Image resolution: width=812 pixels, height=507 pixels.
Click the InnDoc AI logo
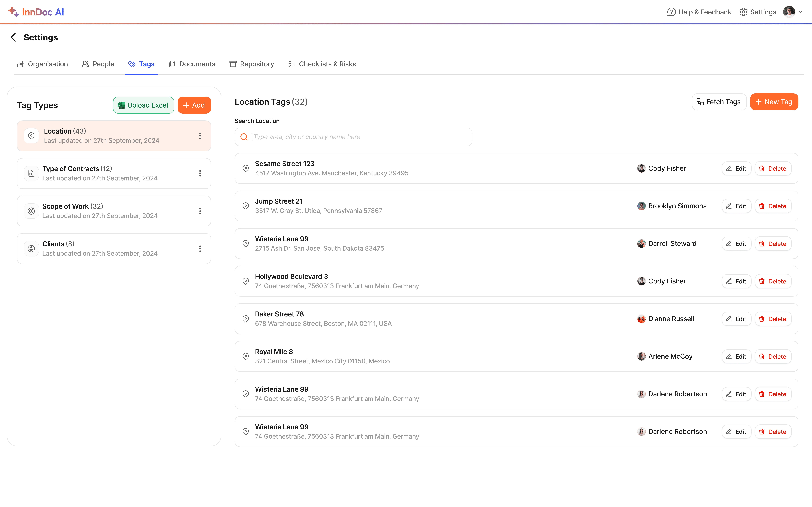(x=36, y=12)
